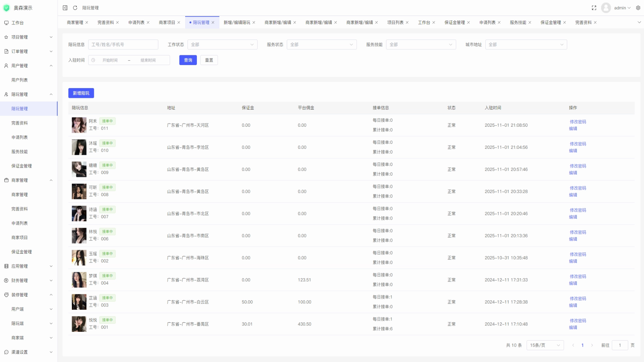Open the 工作台 sidebar item
The image size is (644, 362).
(x=17, y=23)
